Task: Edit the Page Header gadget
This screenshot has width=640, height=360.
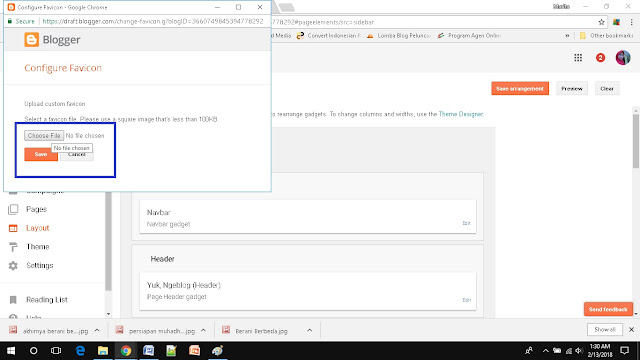Action: point(467,300)
